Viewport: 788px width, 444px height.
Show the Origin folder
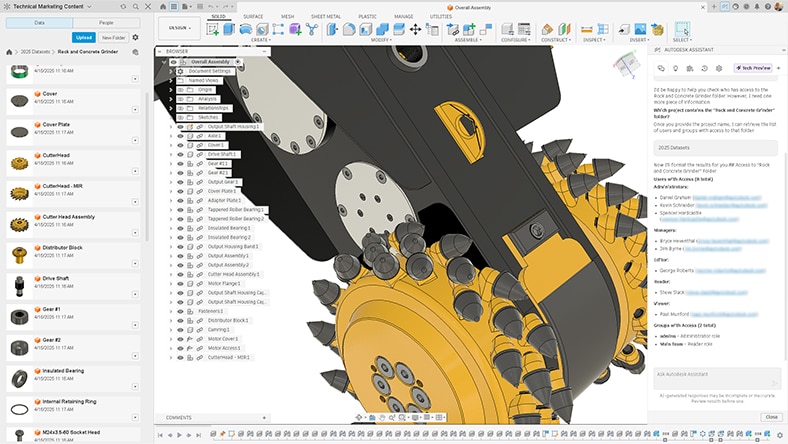click(180, 90)
